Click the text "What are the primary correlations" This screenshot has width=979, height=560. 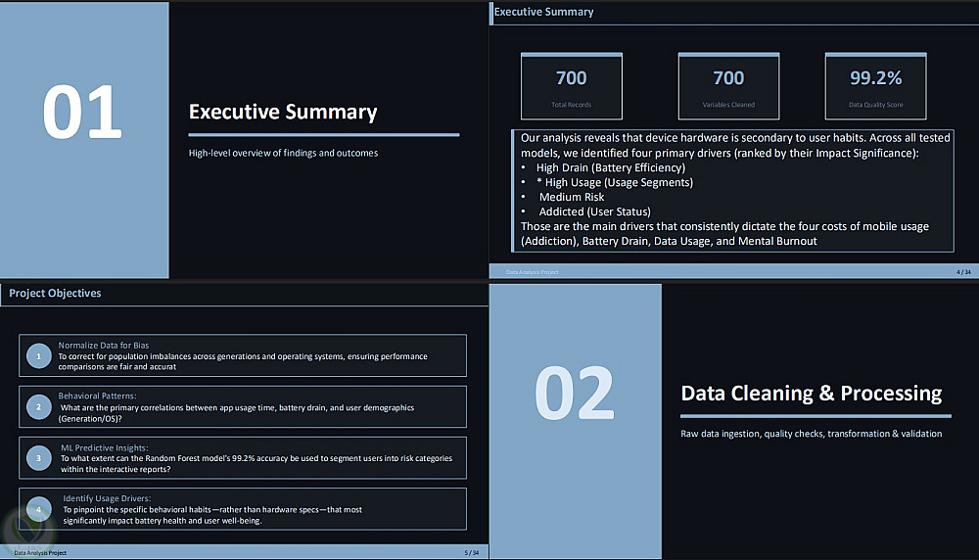[237, 413]
